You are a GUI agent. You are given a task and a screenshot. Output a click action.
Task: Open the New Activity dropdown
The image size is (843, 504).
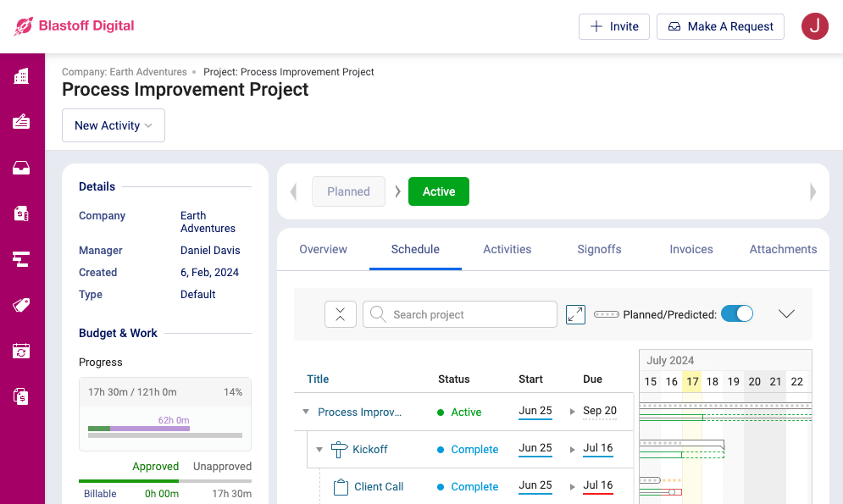113,125
